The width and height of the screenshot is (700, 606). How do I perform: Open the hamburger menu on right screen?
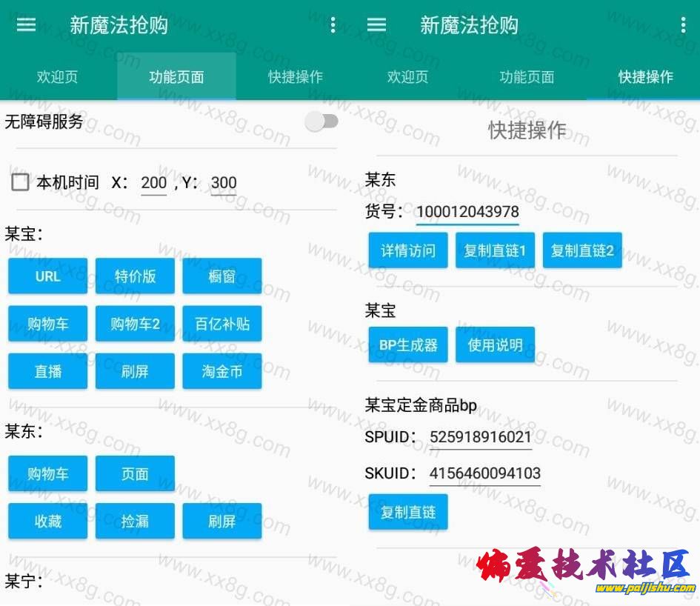coord(376,25)
